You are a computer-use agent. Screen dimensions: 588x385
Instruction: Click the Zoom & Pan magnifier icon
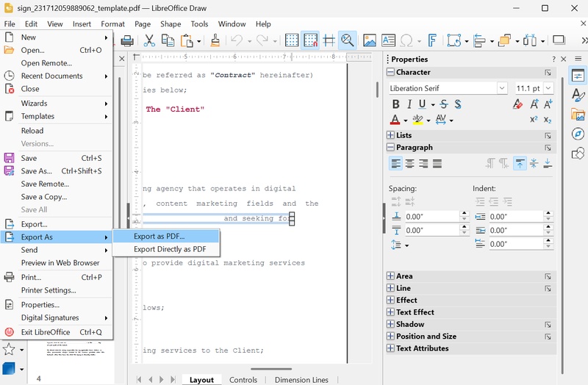pos(347,40)
